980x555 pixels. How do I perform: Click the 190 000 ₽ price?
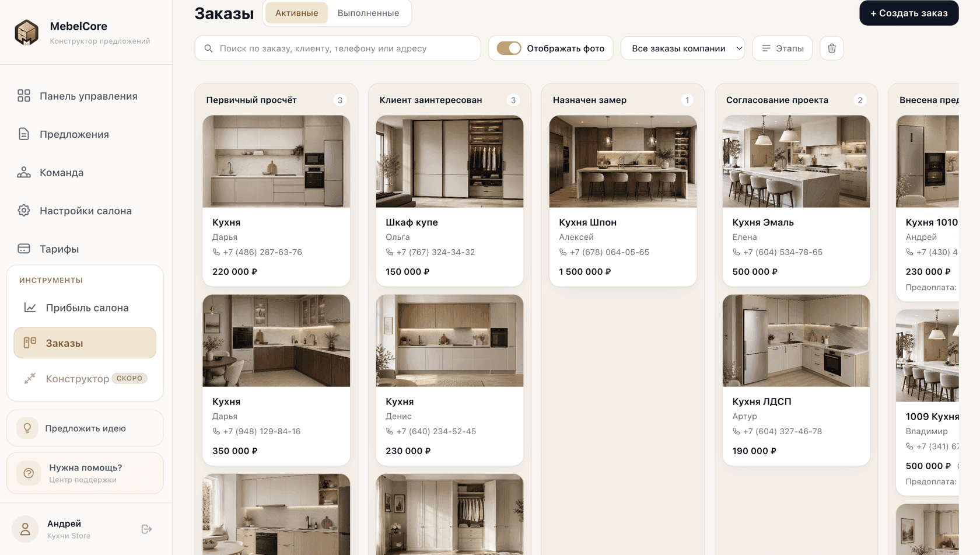pyautogui.click(x=754, y=451)
